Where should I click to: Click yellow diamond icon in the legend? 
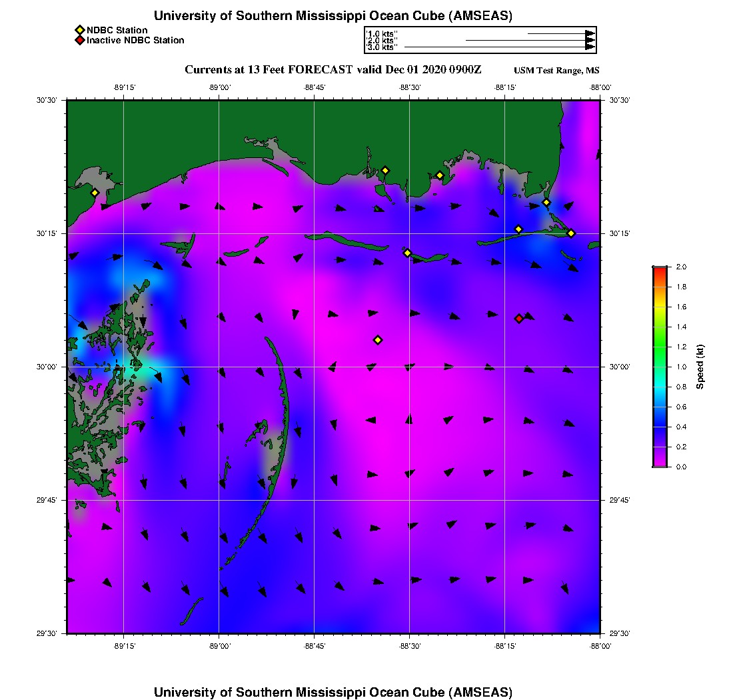(x=79, y=30)
